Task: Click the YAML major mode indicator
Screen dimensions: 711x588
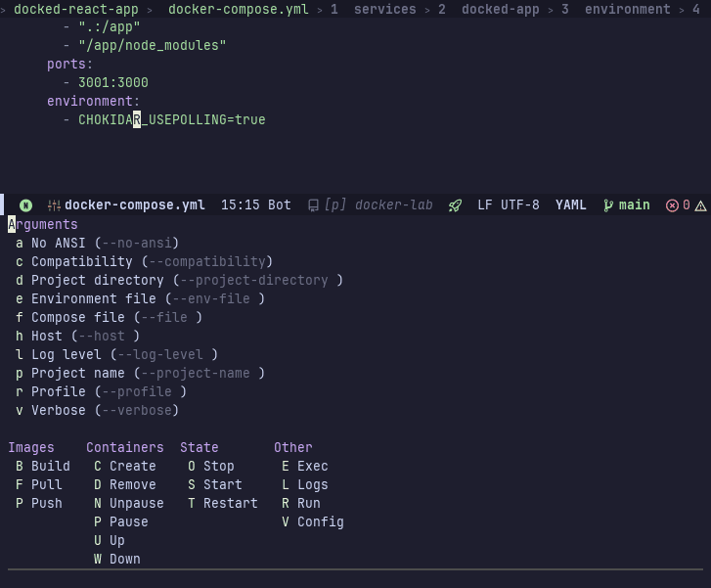Action: pos(571,205)
